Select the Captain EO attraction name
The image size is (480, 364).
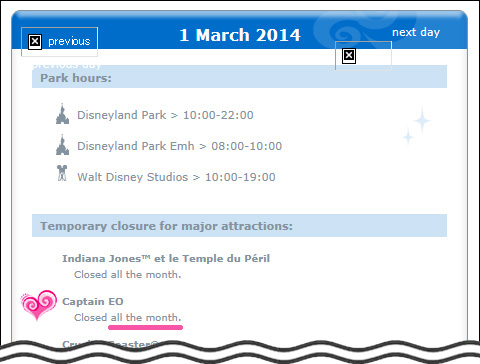[x=93, y=302]
